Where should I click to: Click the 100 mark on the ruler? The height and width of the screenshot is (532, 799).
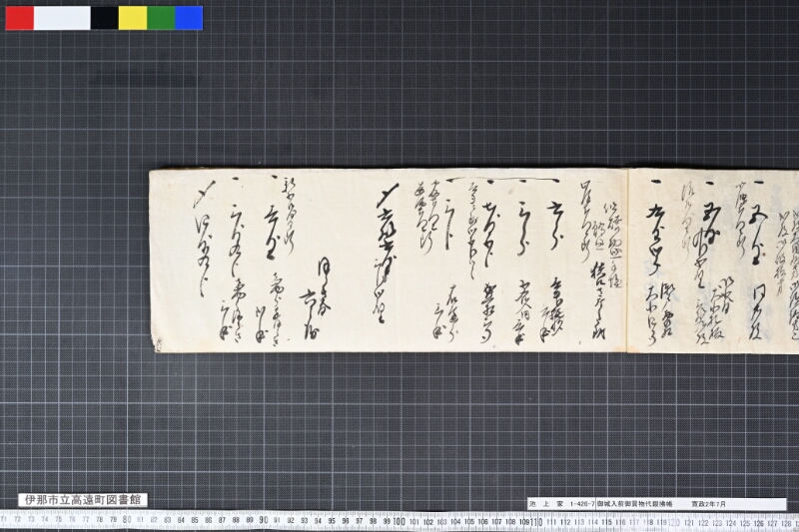[399, 521]
